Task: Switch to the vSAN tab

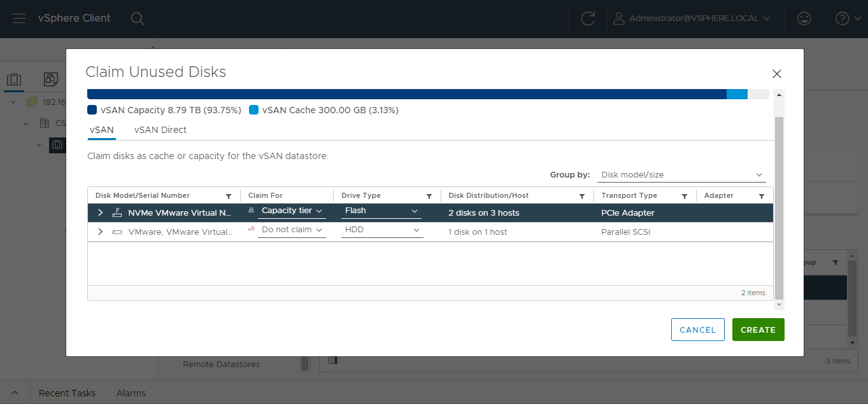Action: pyautogui.click(x=102, y=130)
